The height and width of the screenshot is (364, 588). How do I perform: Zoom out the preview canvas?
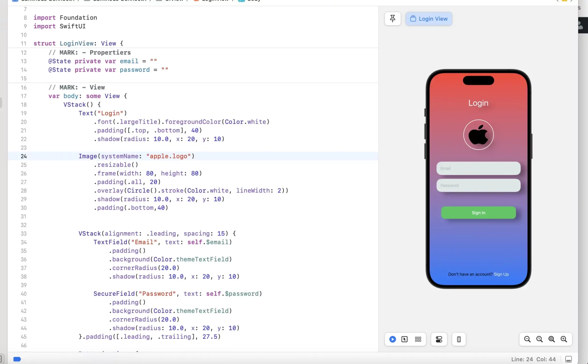coord(527,339)
